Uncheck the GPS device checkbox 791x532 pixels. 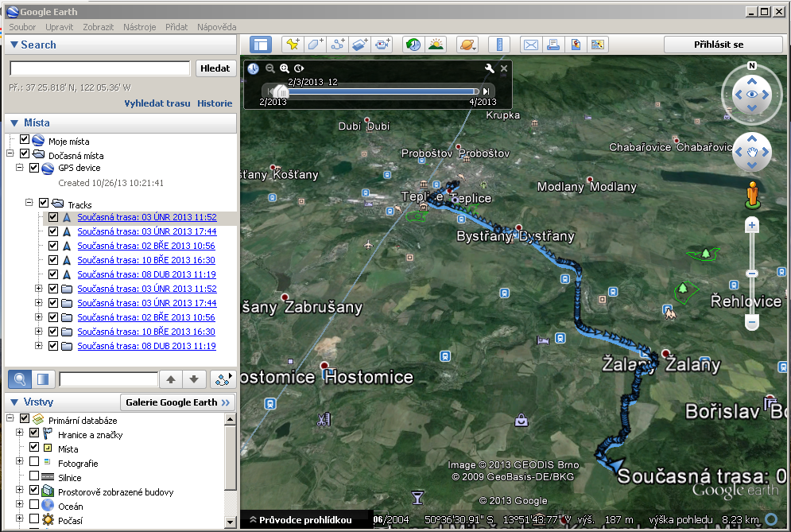(x=34, y=169)
